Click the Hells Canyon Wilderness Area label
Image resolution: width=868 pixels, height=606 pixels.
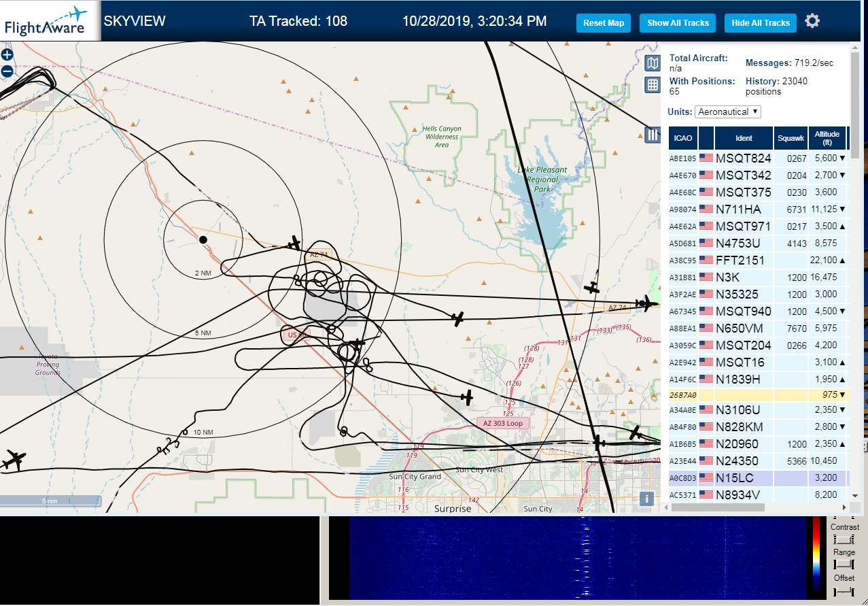442,137
